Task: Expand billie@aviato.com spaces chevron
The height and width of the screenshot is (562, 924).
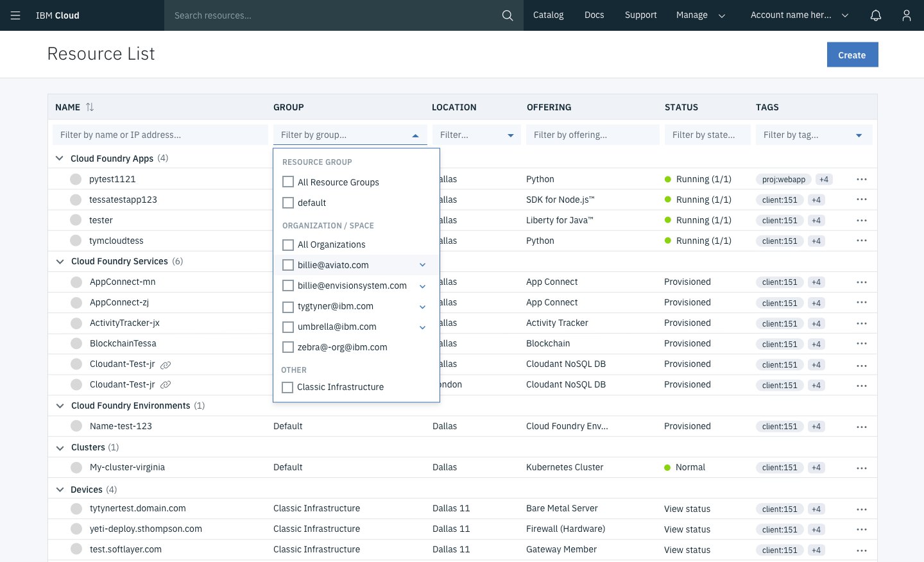Action: 422,265
